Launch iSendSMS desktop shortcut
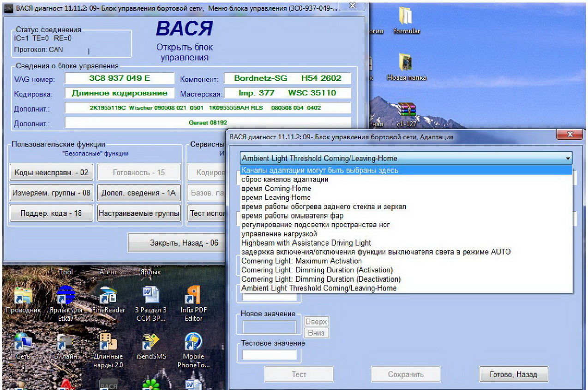 coord(150,347)
